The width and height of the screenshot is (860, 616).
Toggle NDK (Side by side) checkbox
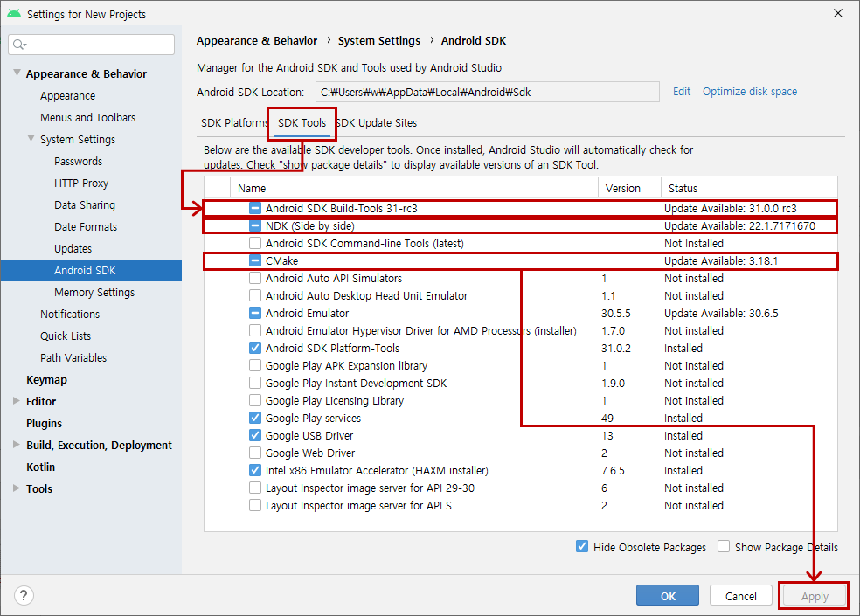pos(255,226)
